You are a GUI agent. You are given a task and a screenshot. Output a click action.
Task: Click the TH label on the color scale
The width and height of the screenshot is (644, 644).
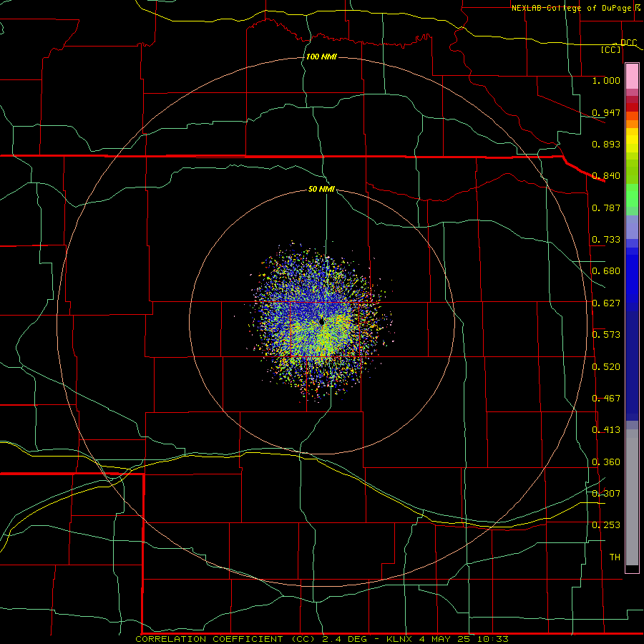[x=615, y=557]
